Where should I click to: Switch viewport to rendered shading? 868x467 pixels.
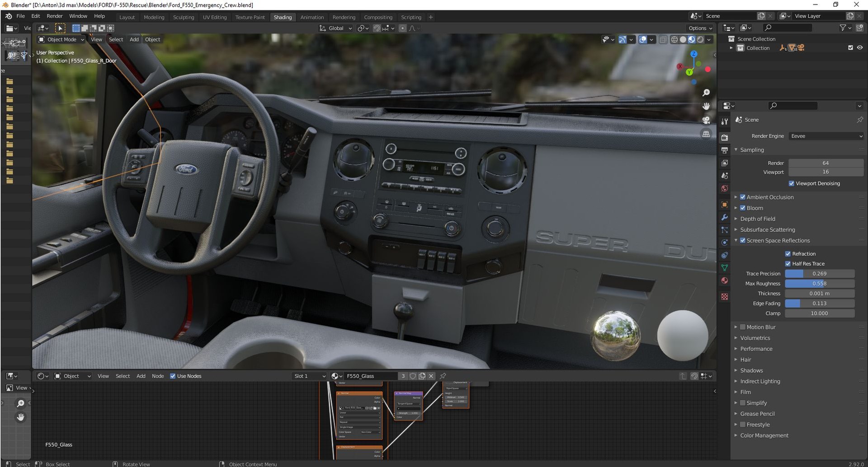(700, 40)
